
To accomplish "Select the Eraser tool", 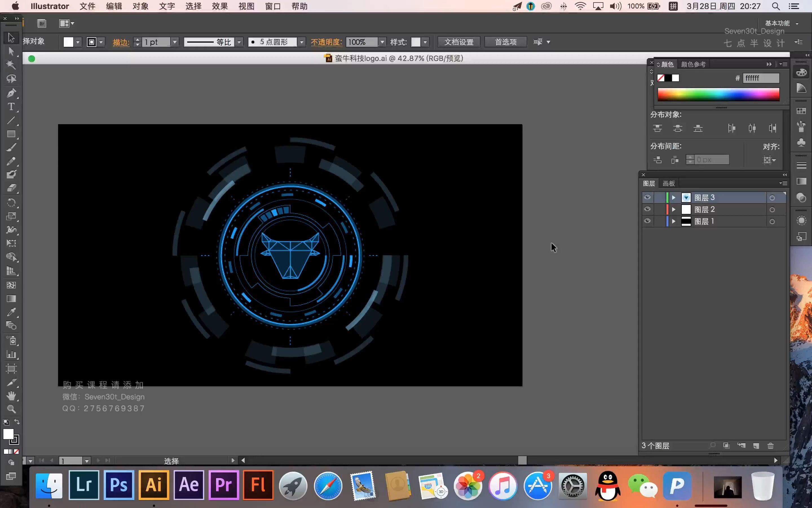I will click(11, 188).
